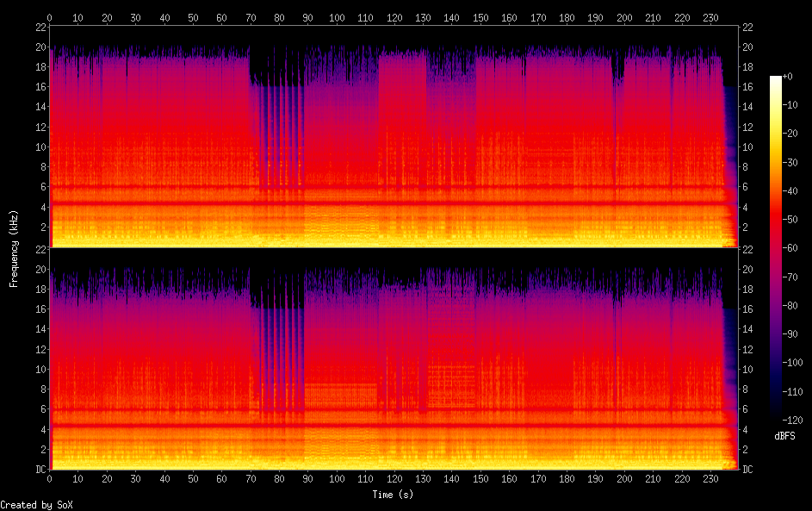Image resolution: width=812 pixels, height=511 pixels.
Task: Click '150' on the top time axis
Action: (x=480, y=17)
